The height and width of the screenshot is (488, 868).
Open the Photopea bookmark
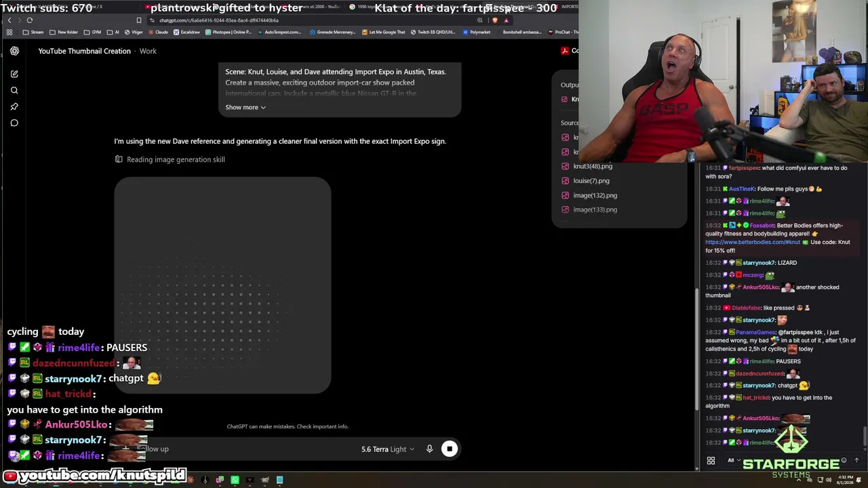pyautogui.click(x=229, y=32)
